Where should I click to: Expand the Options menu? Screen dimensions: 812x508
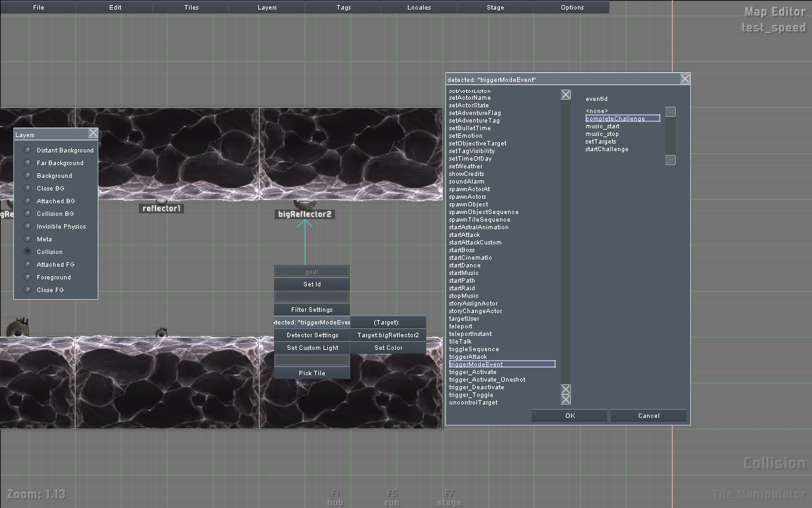pos(572,8)
